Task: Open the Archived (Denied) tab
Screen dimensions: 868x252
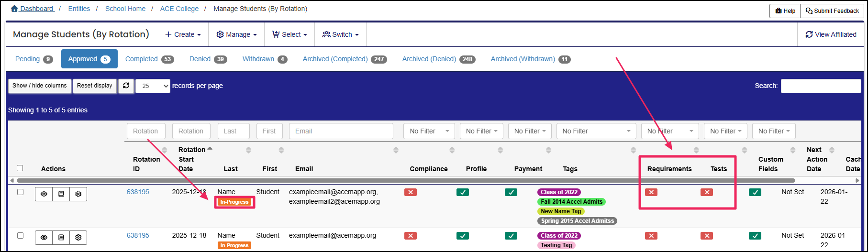Action: click(438, 59)
